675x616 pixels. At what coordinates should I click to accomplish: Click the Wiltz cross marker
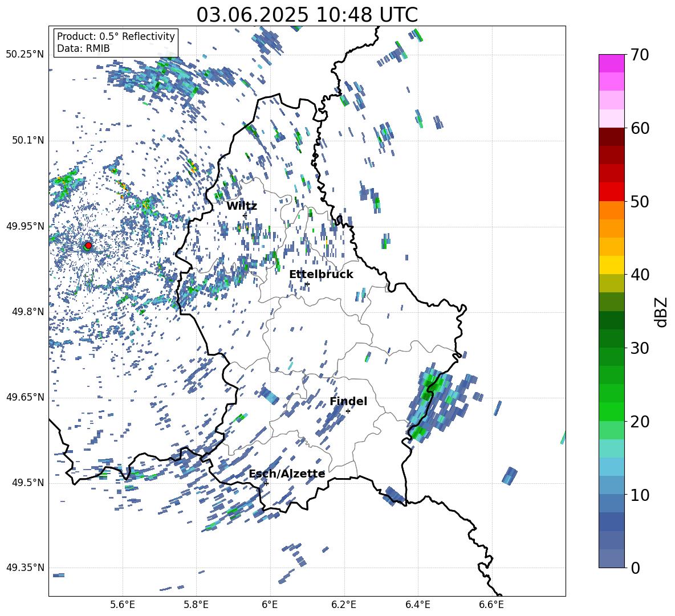(x=245, y=215)
